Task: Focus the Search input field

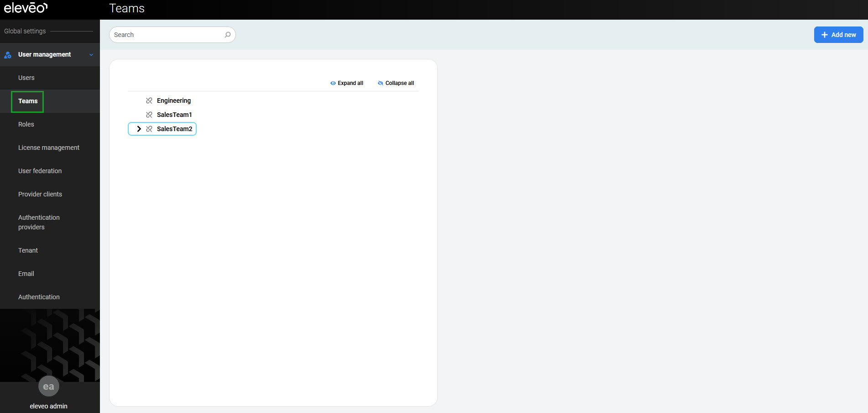Action: (167, 35)
